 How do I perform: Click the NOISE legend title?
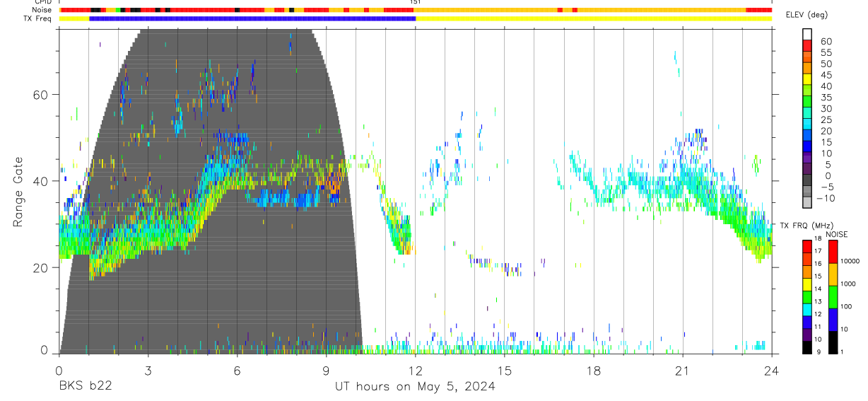pos(837,234)
